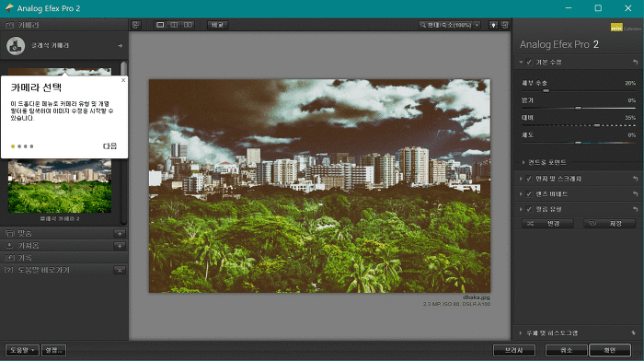Click the Analog Efex Pro title icon

click(x=8, y=8)
